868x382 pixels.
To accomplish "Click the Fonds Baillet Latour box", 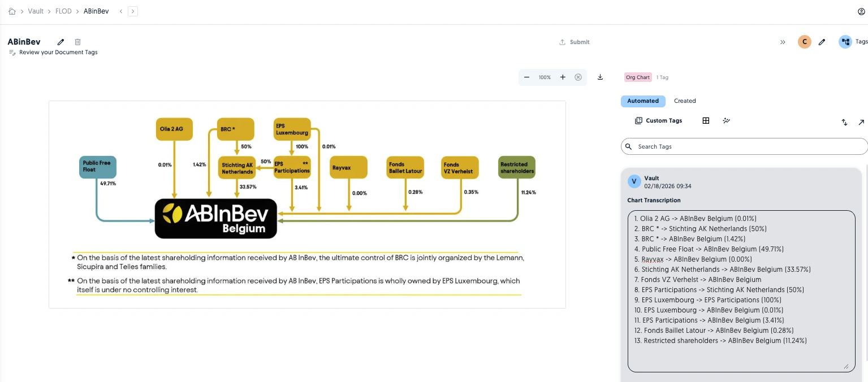I will tap(405, 167).
